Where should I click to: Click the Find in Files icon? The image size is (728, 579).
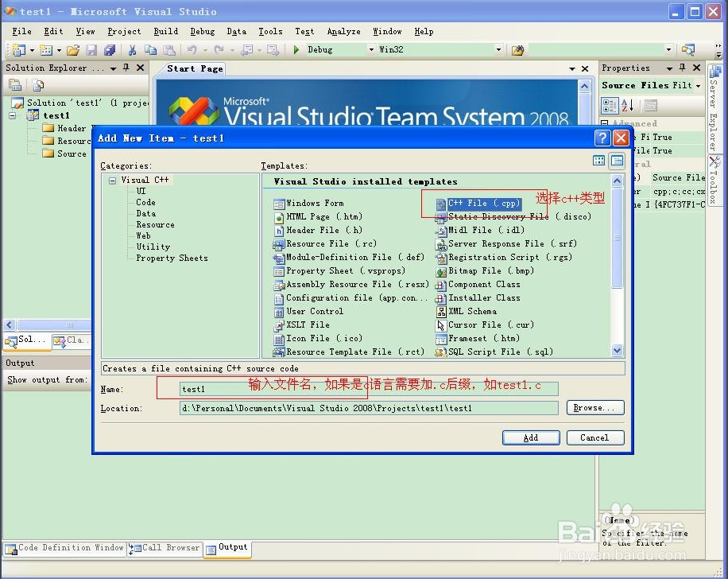pos(517,50)
